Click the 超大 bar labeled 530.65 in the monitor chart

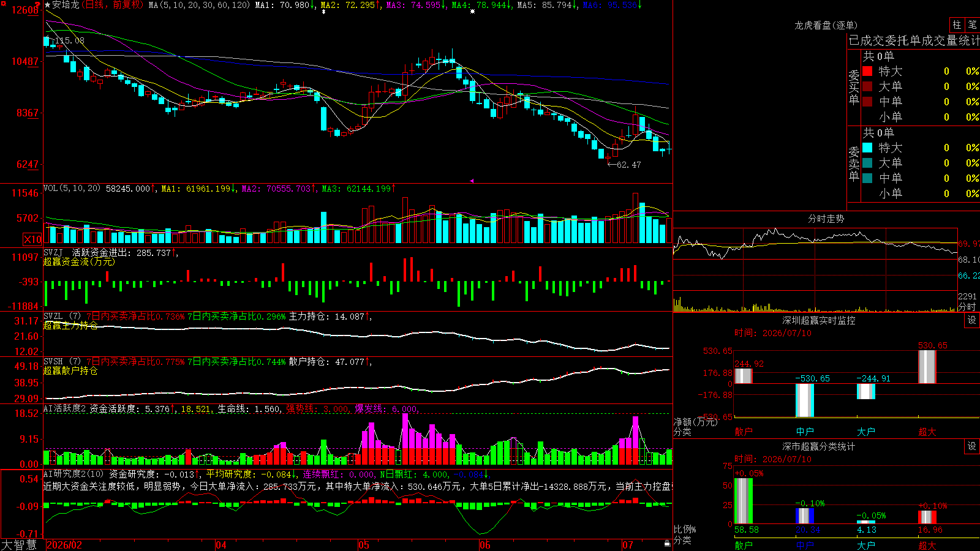927,367
